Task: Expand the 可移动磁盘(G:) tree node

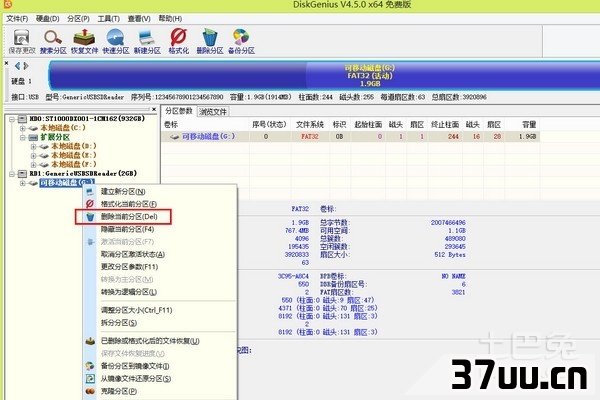Action: click(x=23, y=183)
